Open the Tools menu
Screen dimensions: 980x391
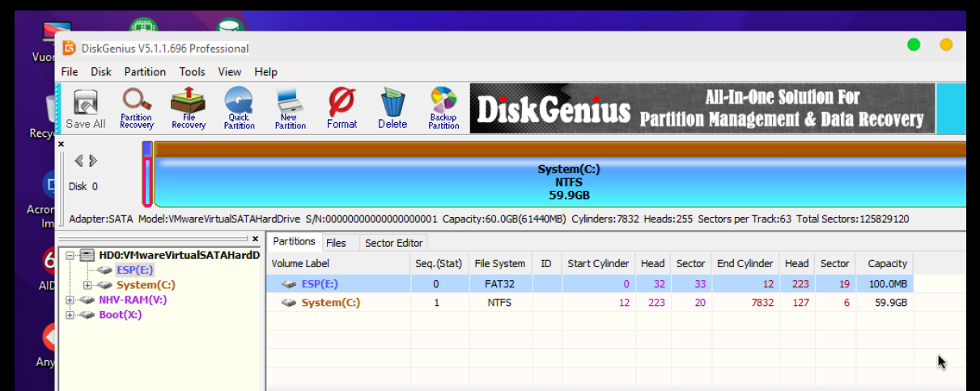[x=193, y=72]
